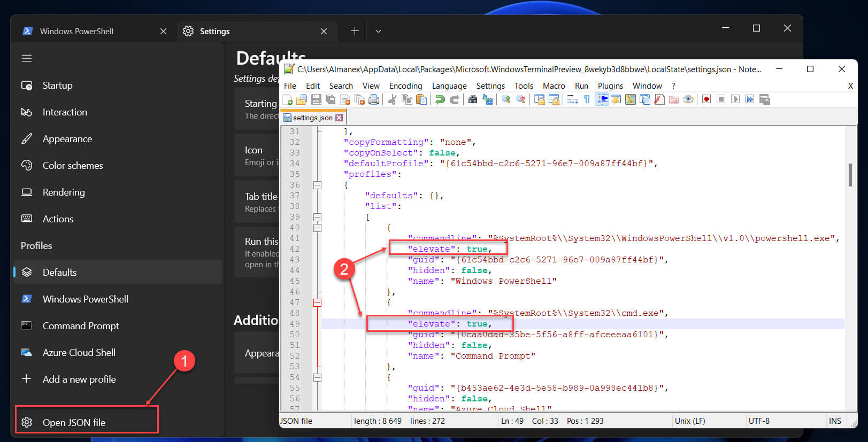868x442 pixels.
Task: Select the settings.json document tab
Action: pyautogui.click(x=313, y=118)
